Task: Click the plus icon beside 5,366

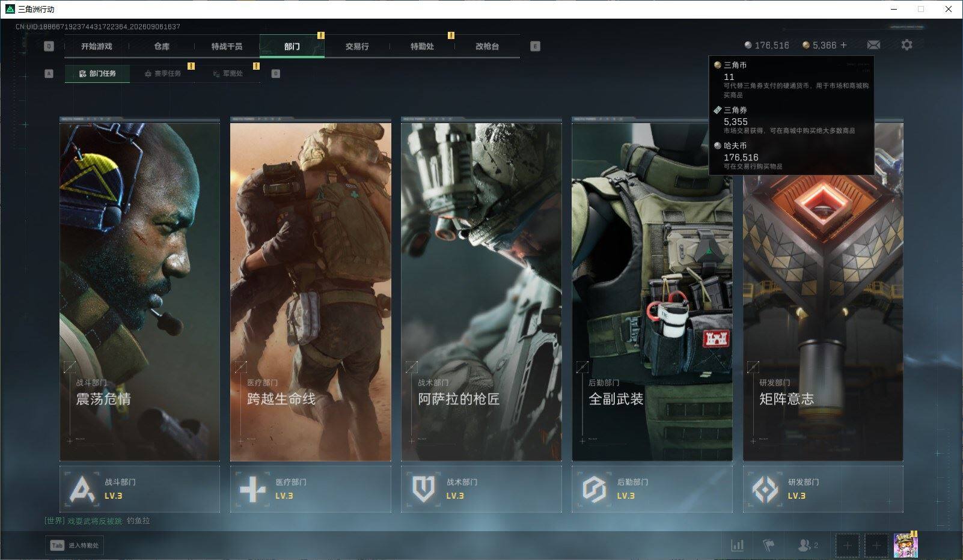Action: [843, 45]
